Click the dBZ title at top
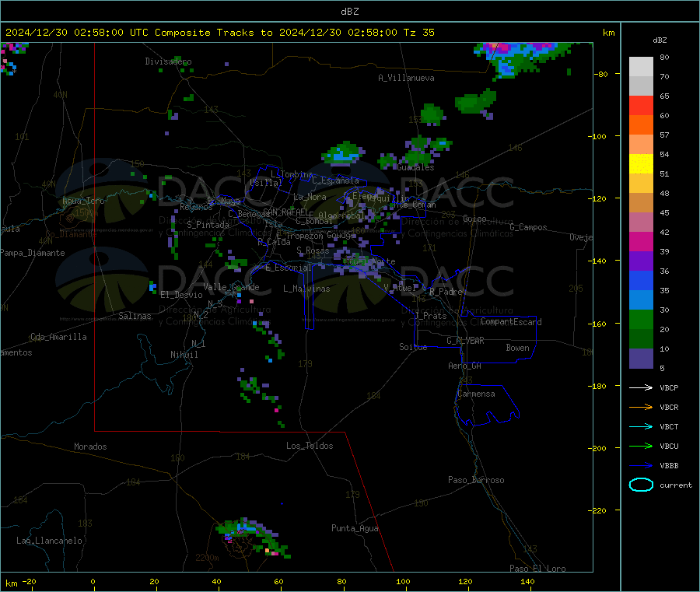This screenshot has height=592, width=700. (x=349, y=12)
